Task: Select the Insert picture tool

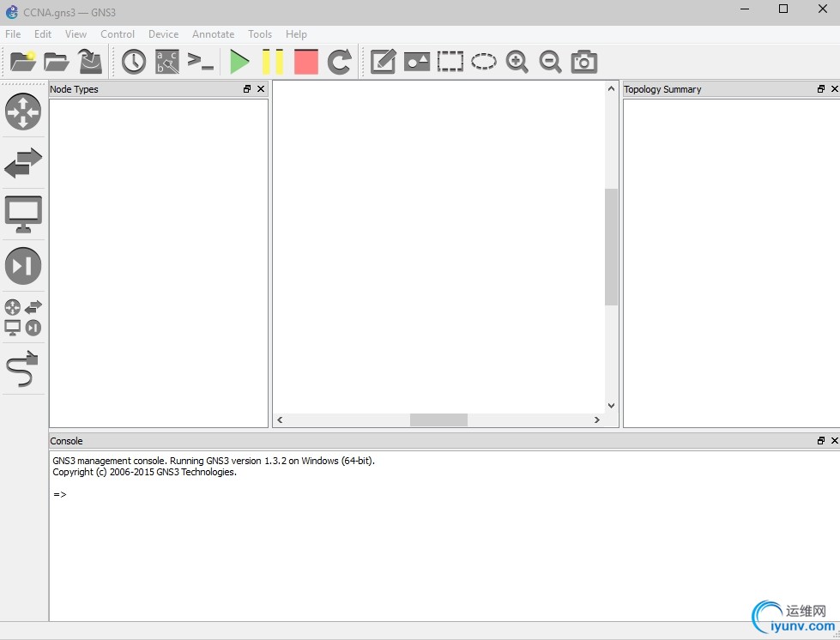Action: pyautogui.click(x=417, y=62)
